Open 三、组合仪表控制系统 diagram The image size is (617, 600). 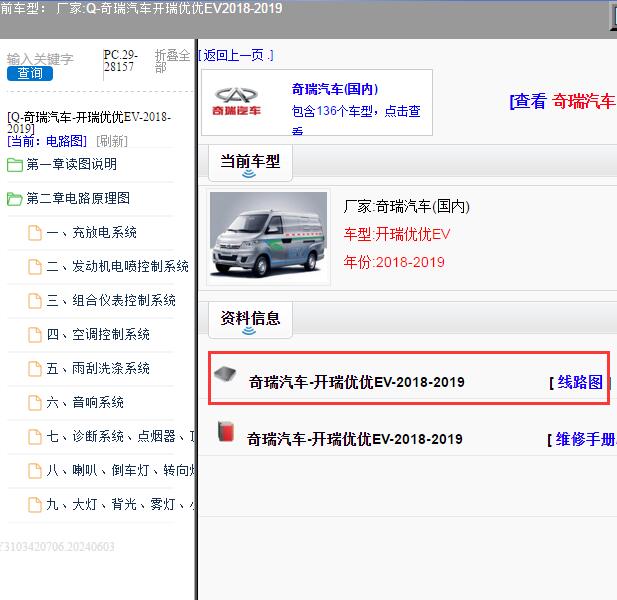111,300
